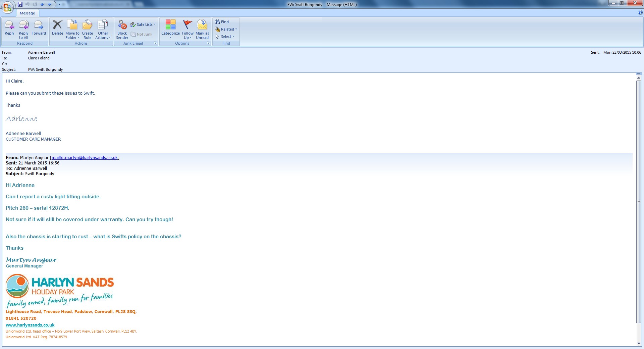
Task: Click "Can I report a rusty light fitting" line
Action: click(x=53, y=197)
